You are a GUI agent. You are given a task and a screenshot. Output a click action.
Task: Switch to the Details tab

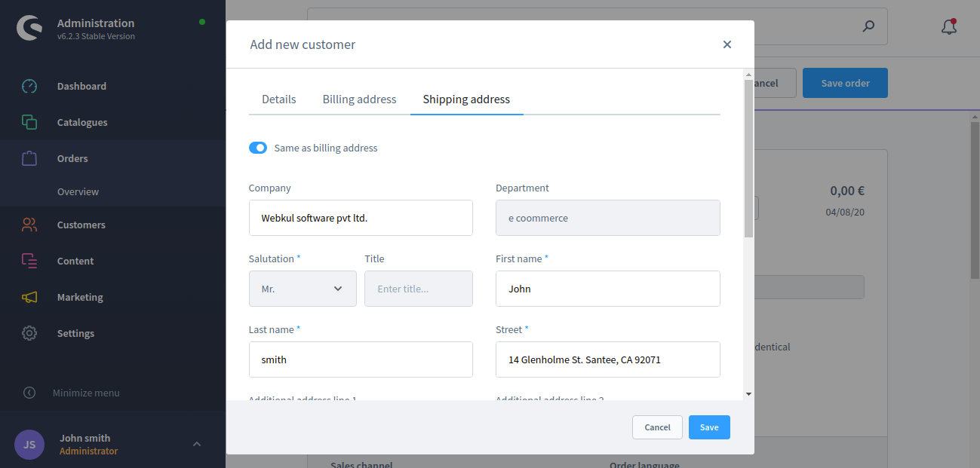[279, 99]
